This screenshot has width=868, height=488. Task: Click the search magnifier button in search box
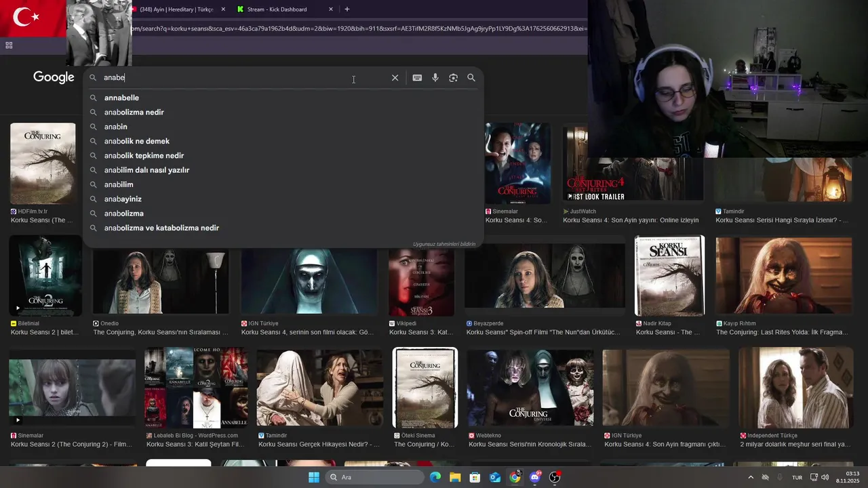(x=471, y=78)
